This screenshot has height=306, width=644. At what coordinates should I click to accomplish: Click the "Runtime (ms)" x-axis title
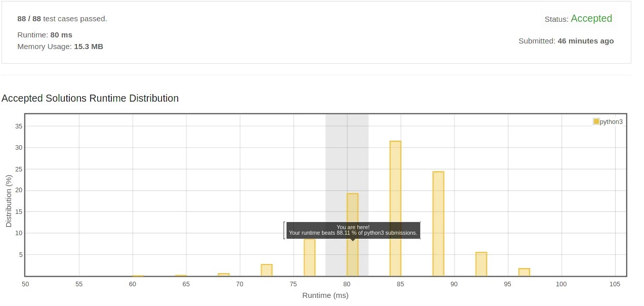pos(325,295)
